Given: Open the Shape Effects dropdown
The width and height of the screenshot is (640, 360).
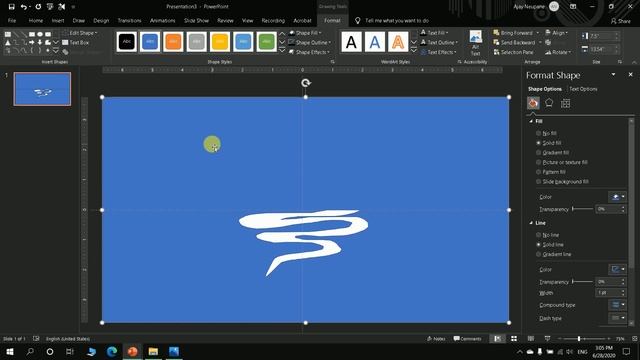Looking at the screenshot, I should [309, 52].
